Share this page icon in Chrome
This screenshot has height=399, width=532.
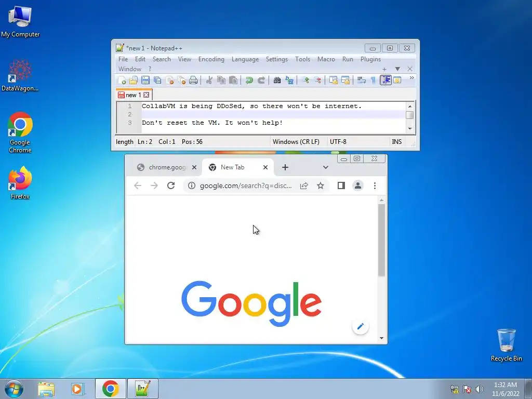pos(304,185)
